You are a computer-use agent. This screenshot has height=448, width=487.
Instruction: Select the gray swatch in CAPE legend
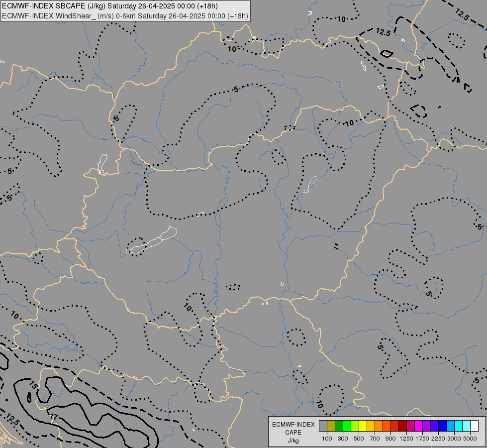[x=323, y=426]
